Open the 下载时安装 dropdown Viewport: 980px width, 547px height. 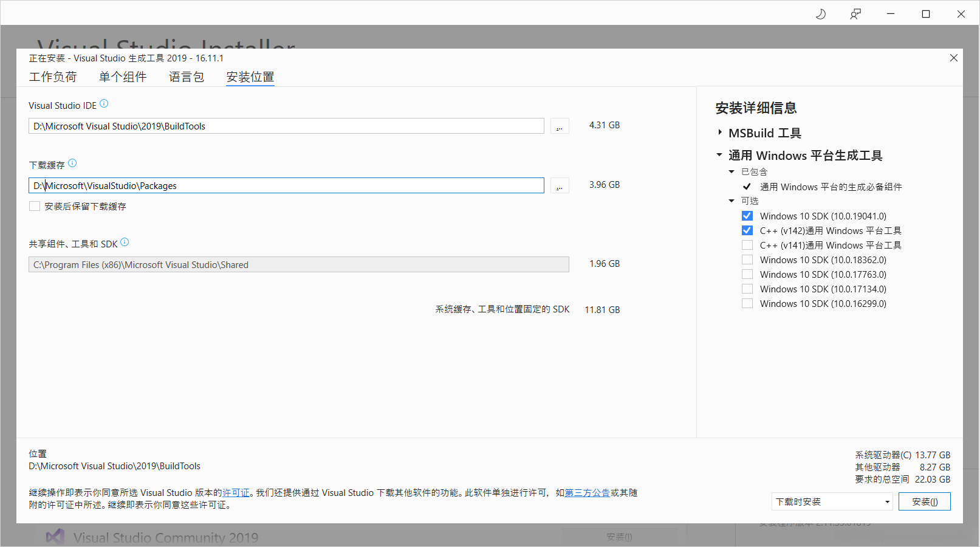pos(832,501)
